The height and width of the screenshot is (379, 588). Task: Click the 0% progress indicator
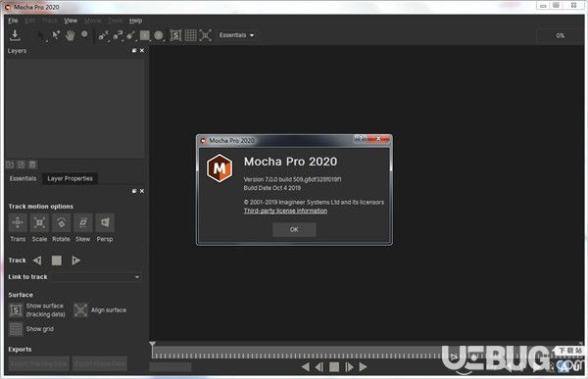[561, 35]
